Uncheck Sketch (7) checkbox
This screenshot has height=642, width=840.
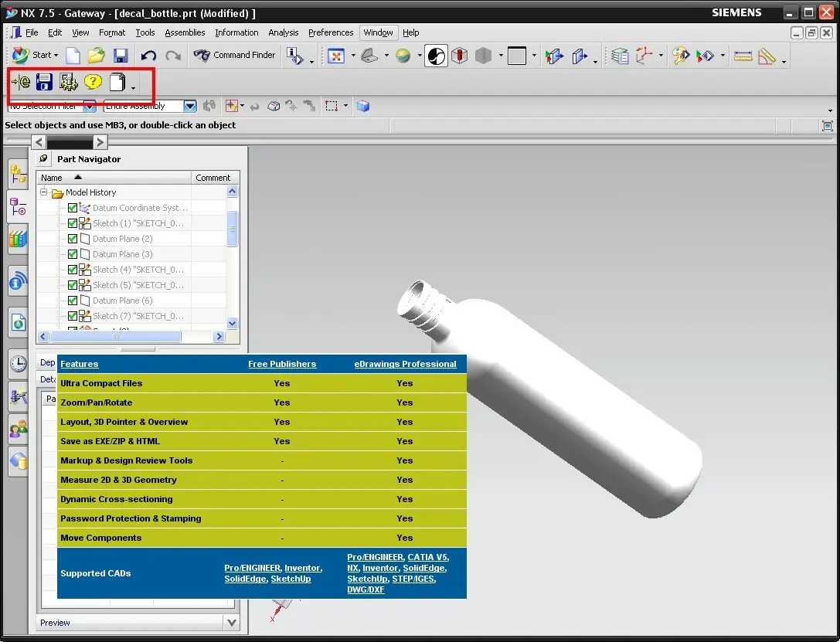pos(73,316)
